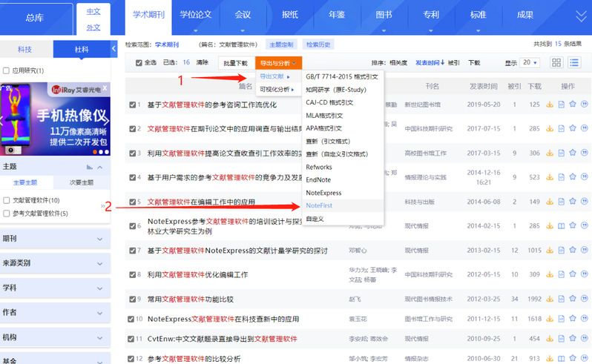Switch to list view layout icon
The image size is (592, 364).
573,63
